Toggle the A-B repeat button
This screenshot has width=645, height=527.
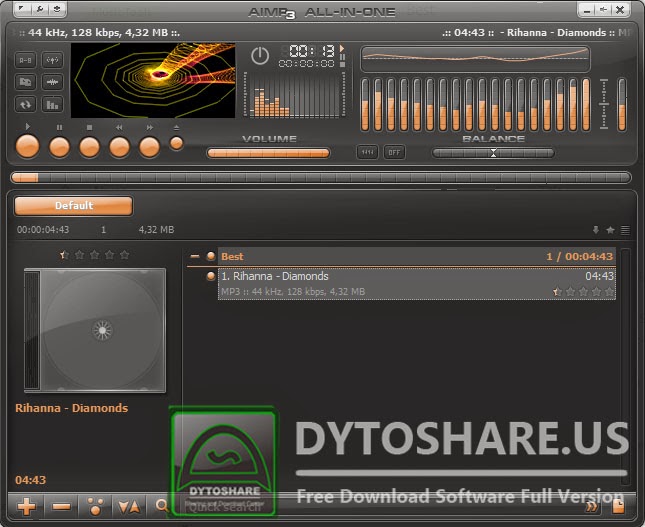tap(26, 60)
